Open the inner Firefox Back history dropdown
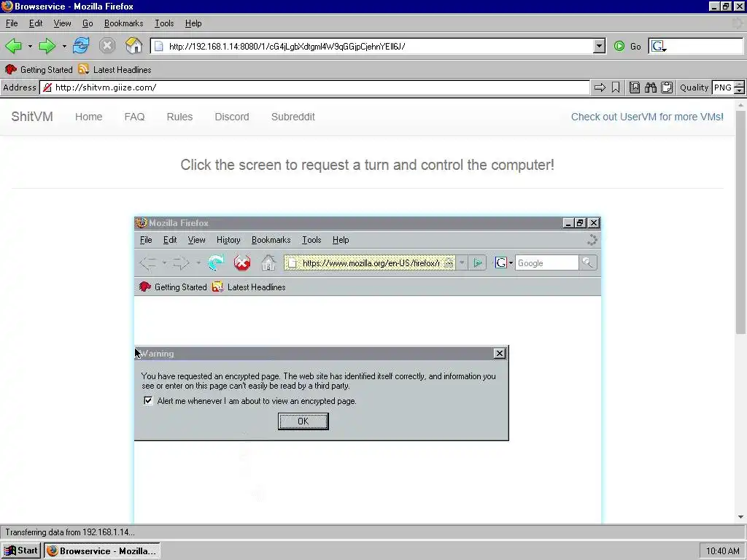Image resolution: width=747 pixels, height=560 pixels. pos(164,262)
